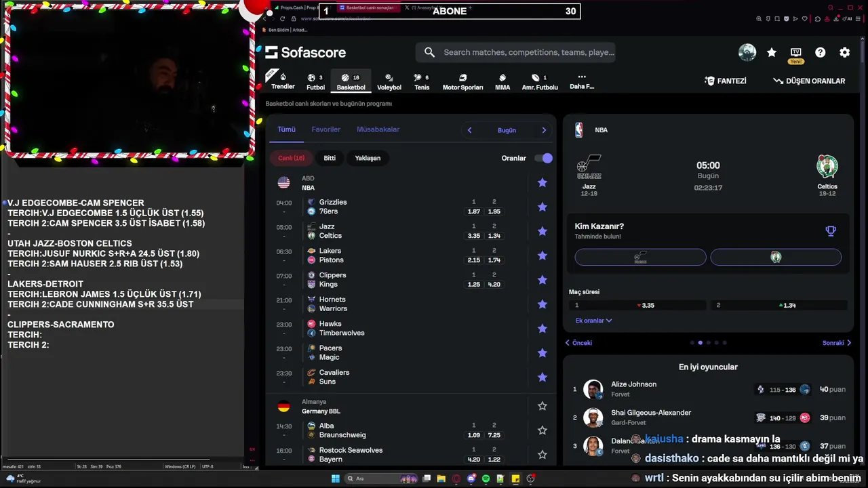The height and width of the screenshot is (488, 868).
Task: Vote Jazz in Kim Kazanır
Action: (640, 257)
